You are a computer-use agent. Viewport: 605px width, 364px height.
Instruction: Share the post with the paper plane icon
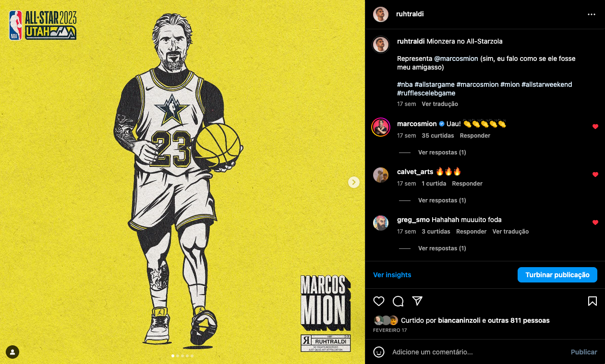point(417,301)
